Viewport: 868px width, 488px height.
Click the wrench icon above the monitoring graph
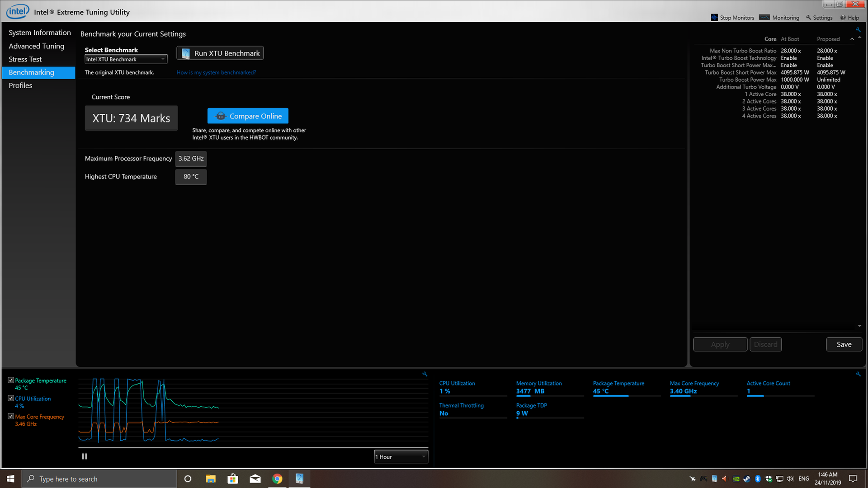point(425,374)
